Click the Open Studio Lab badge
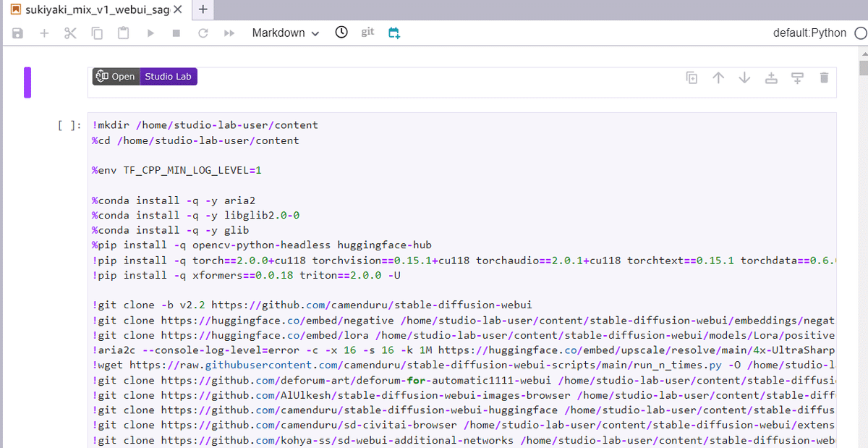 tap(145, 77)
